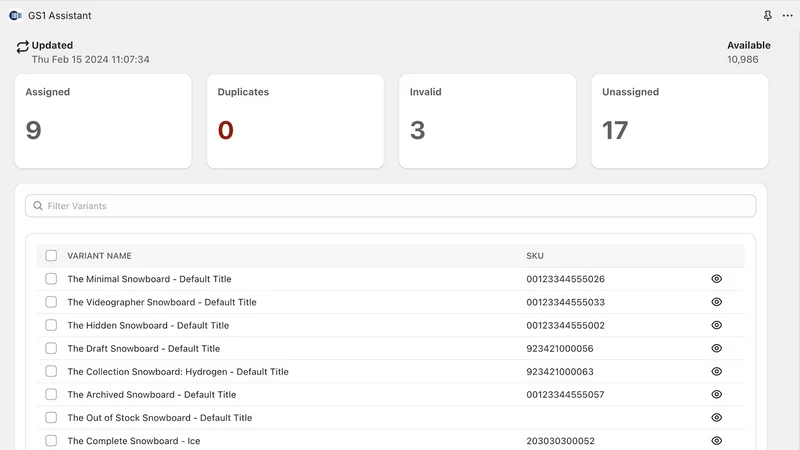The image size is (800, 450).
Task: View The Draft Snowboard eye icon
Action: point(716,348)
